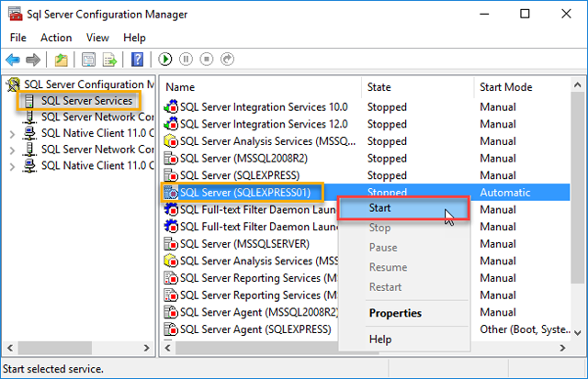Viewport: 588px width, 379px height.
Task: Click the services list horizontal scroll-left arrow
Action: point(167,348)
